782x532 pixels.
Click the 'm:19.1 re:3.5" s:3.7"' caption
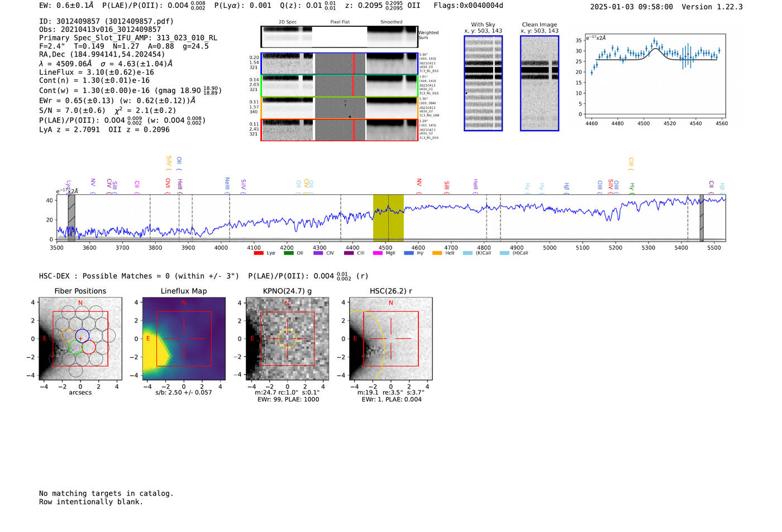click(391, 392)
